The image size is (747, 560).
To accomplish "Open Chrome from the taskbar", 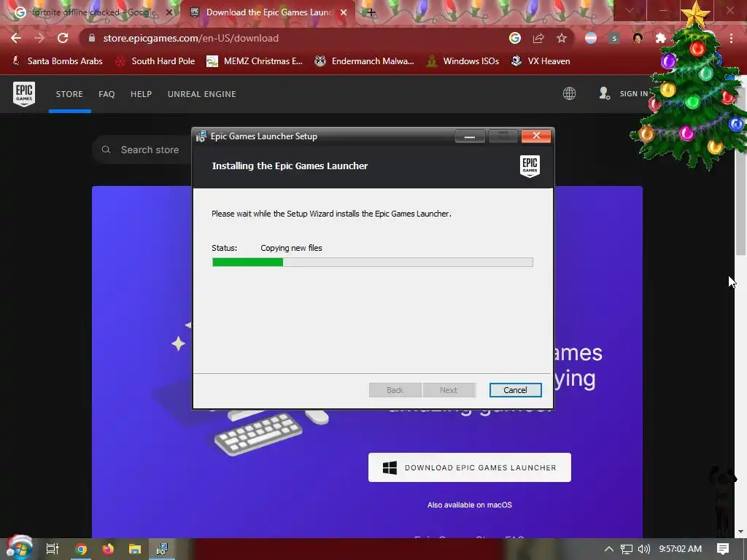I will 81,549.
